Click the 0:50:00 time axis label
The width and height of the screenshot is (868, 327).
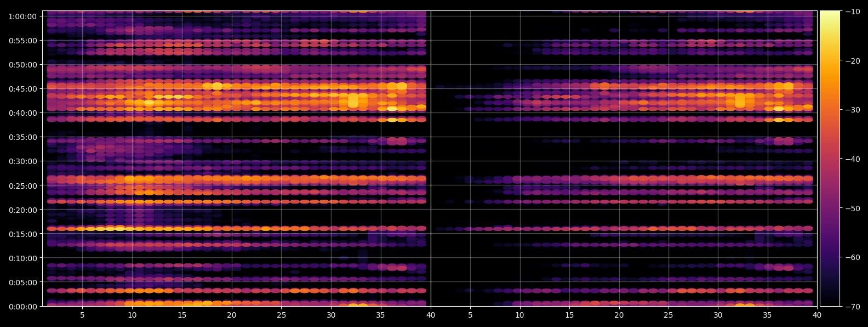tap(22, 65)
